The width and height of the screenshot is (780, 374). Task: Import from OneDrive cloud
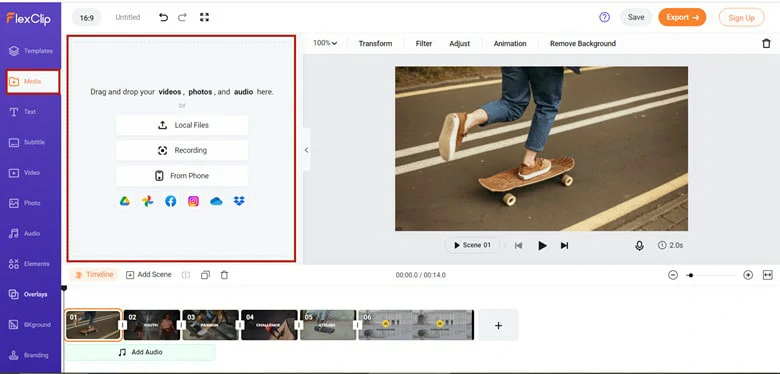(x=216, y=201)
